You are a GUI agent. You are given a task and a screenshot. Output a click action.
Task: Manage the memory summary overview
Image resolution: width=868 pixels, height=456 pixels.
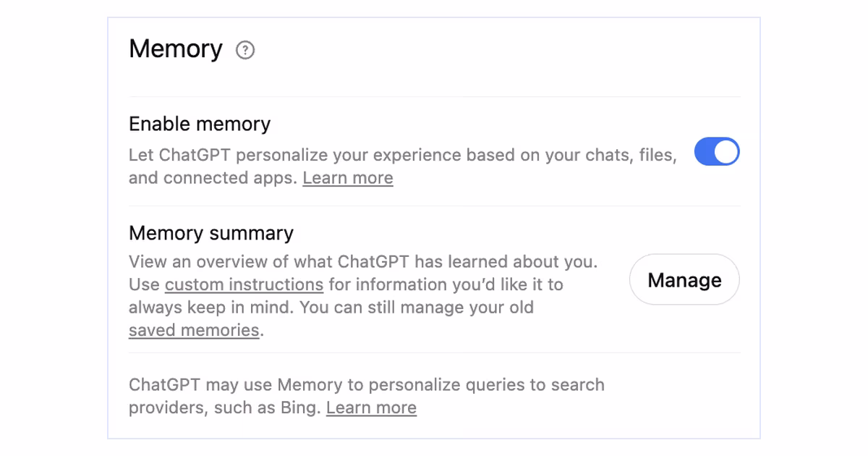click(x=684, y=280)
